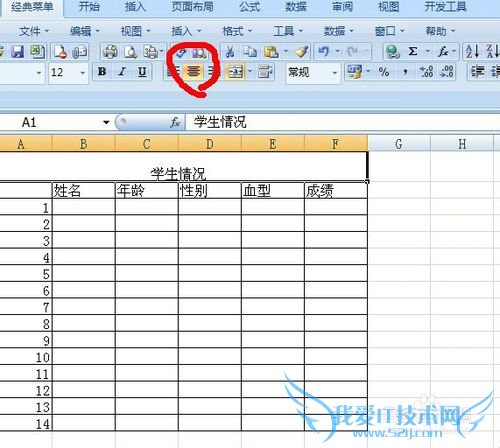Click the Undo arrow icon
The width and height of the screenshot is (500, 448).
pos(324,52)
